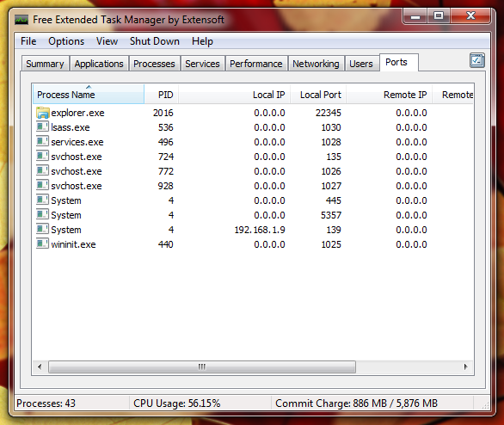Image resolution: width=504 pixels, height=425 pixels.
Task: Open the Options menu
Action: [x=66, y=41]
